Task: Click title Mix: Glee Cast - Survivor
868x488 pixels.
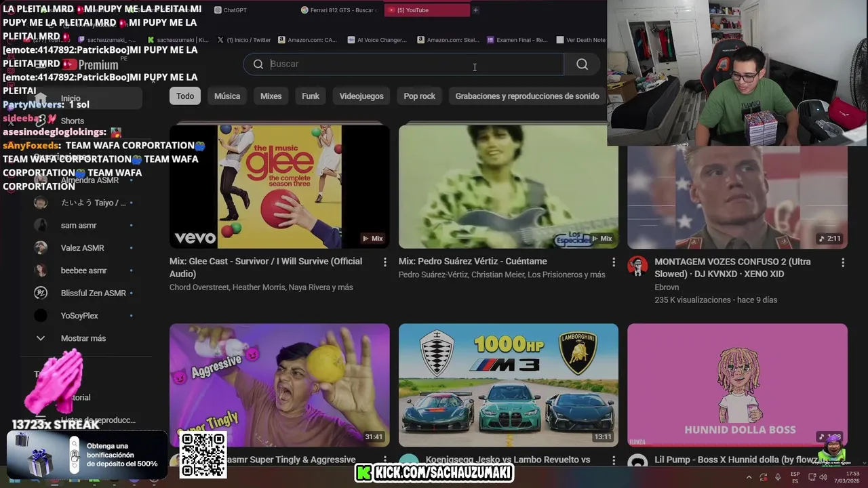Action: (266, 268)
